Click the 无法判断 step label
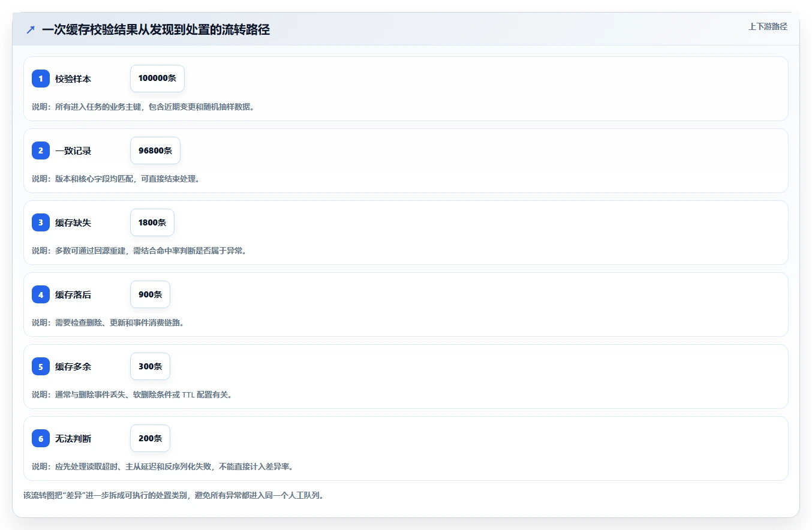The height and width of the screenshot is (530, 812). [73, 438]
